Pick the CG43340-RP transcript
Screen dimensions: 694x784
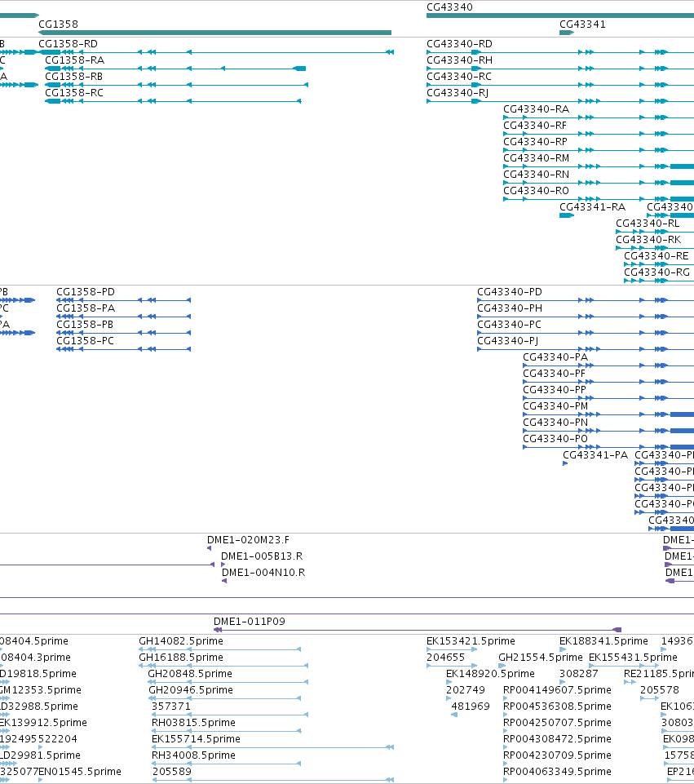pos(535,141)
